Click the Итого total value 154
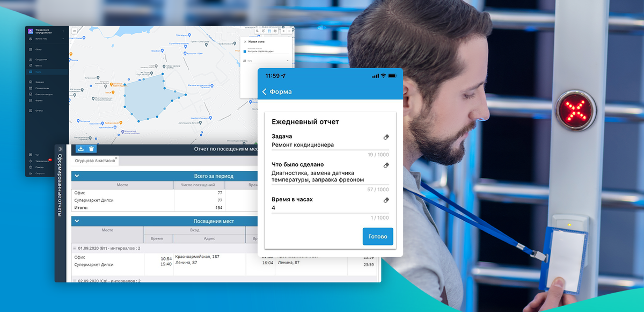 click(x=218, y=207)
